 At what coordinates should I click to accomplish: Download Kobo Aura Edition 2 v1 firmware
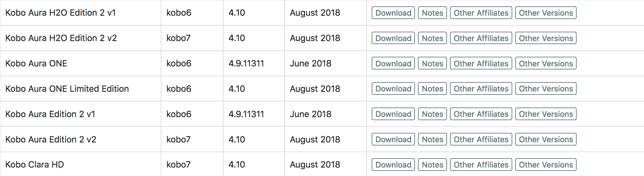coord(393,114)
